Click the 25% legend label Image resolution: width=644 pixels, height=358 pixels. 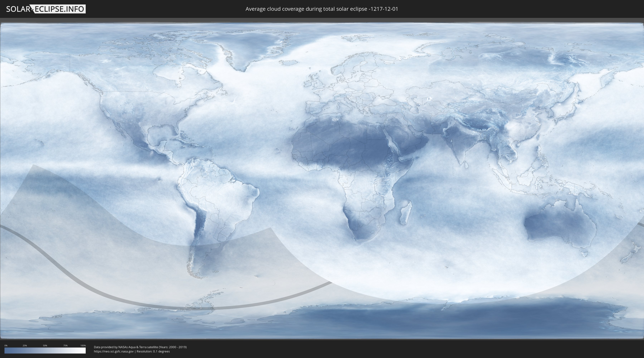pos(25,345)
